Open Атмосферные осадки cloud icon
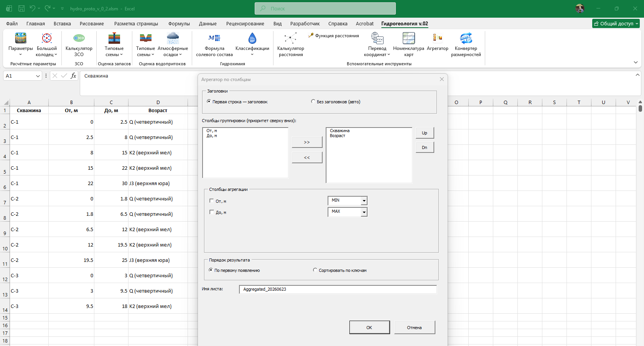The height and width of the screenshot is (346, 644). pos(173,38)
